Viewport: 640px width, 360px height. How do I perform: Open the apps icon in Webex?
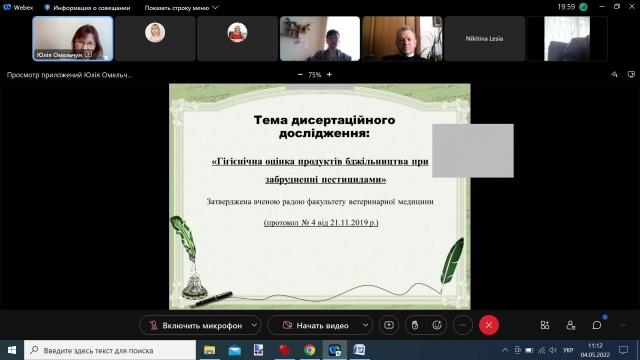click(545, 325)
